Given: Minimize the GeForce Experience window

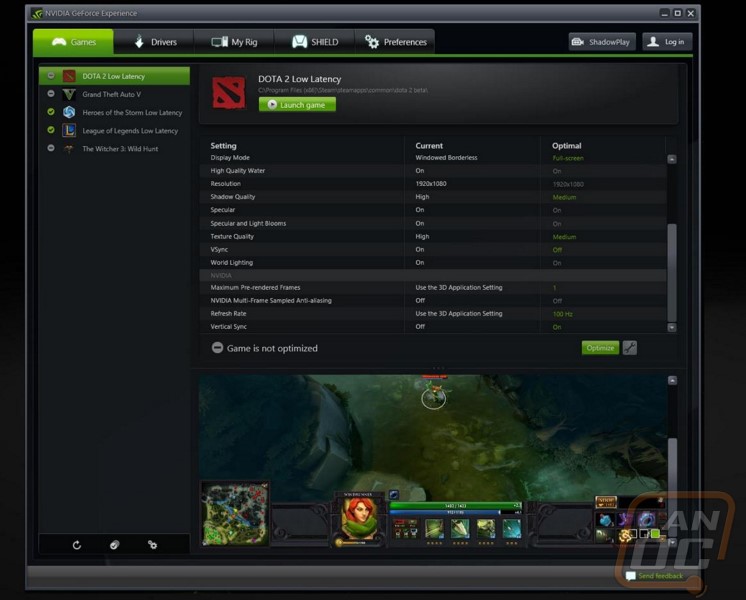Looking at the screenshot, I should [664, 13].
